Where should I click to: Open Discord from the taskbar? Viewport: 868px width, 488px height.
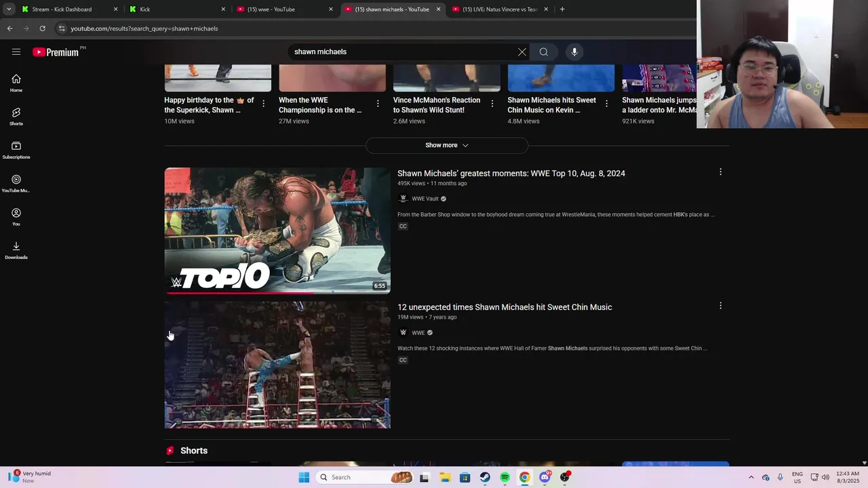pos(545,477)
